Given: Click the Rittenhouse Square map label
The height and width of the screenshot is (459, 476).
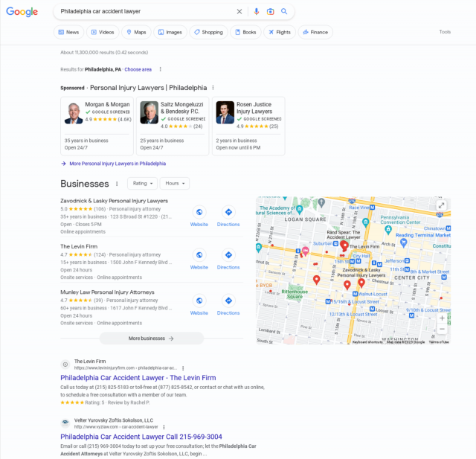Looking at the screenshot, I should pos(295,294).
